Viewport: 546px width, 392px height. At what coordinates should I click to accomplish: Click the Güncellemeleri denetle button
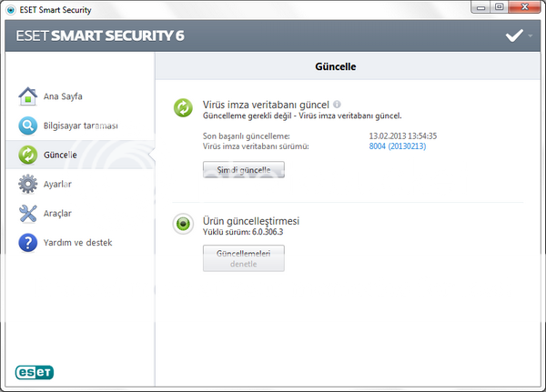coord(243,258)
